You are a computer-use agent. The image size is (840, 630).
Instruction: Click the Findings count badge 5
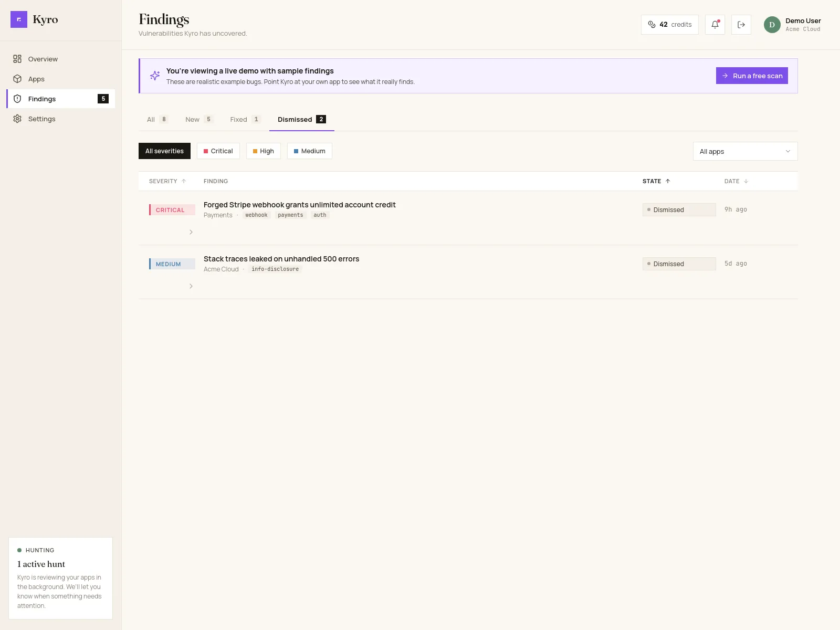(103, 99)
